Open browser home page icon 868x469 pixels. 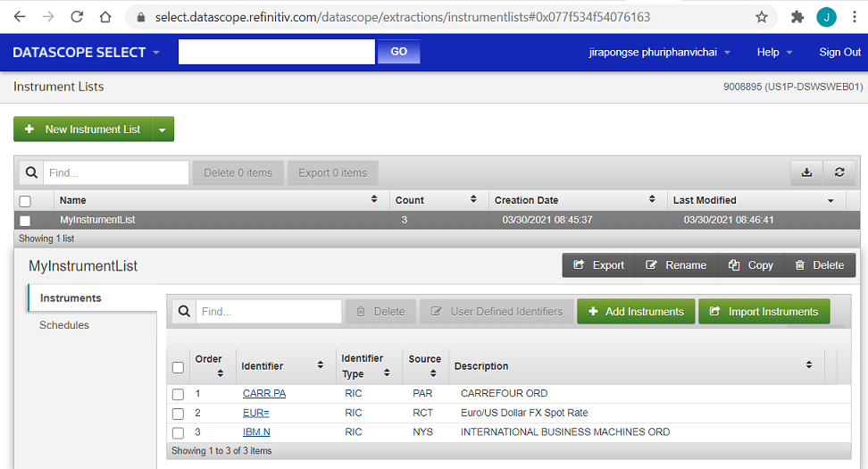click(x=105, y=17)
